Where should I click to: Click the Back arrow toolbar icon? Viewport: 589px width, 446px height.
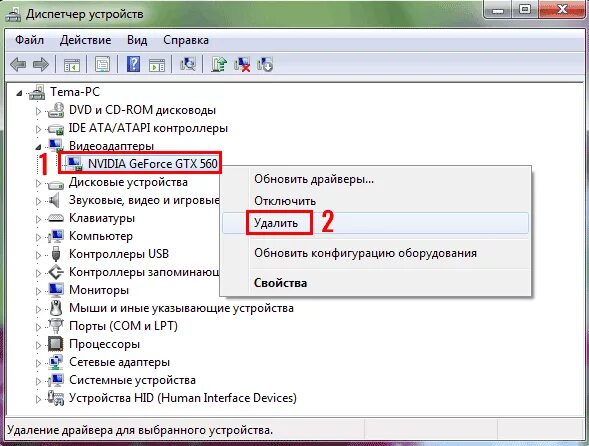coord(18,64)
